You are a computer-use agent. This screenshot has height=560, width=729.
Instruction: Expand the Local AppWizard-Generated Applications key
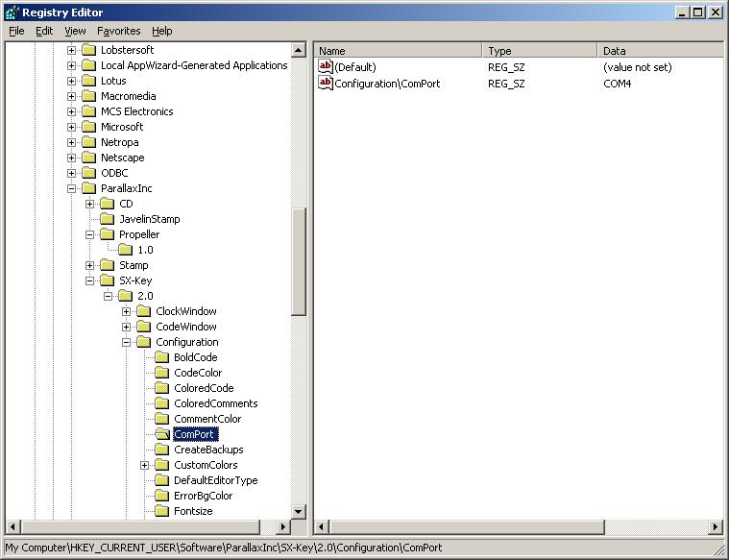coord(71,65)
